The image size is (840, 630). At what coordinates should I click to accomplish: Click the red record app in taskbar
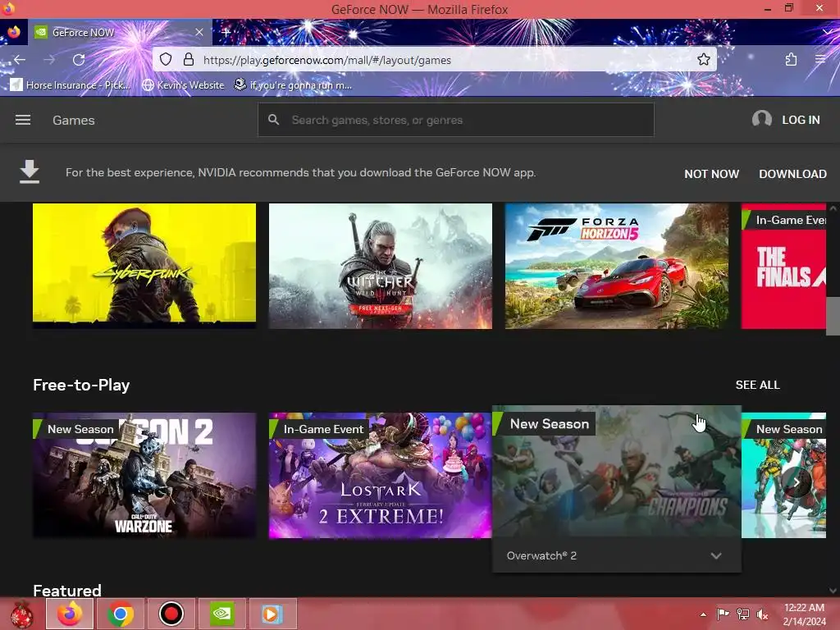pyautogui.click(x=171, y=614)
